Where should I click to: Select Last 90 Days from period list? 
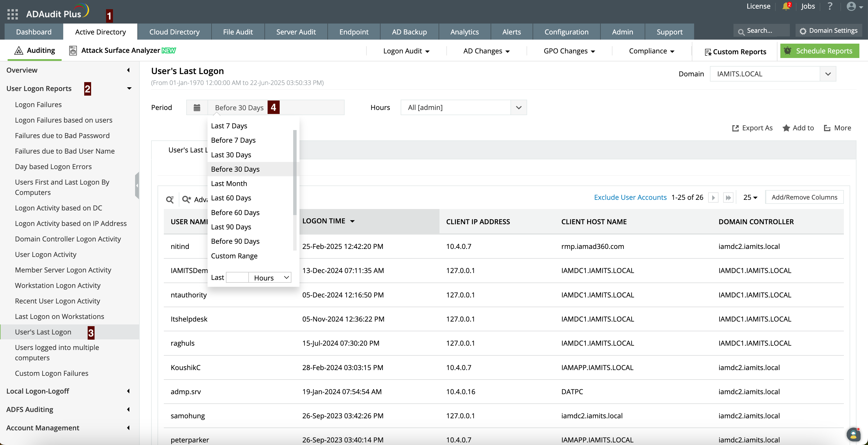point(231,227)
